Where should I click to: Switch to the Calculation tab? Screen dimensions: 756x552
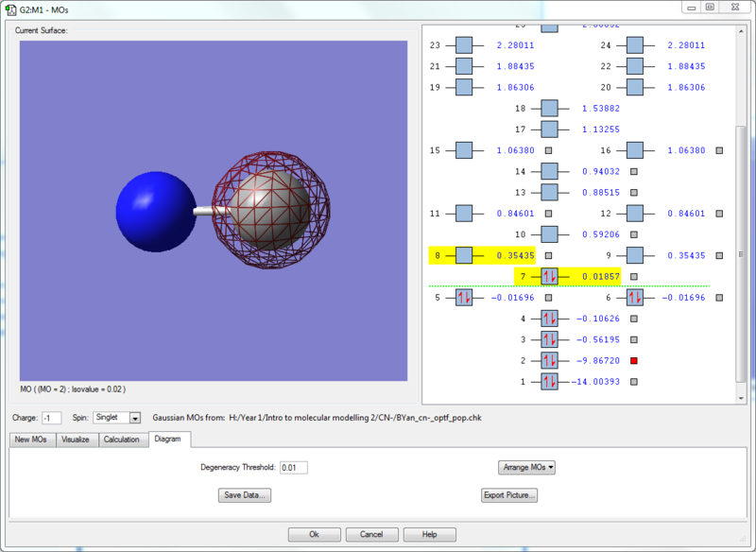click(121, 440)
